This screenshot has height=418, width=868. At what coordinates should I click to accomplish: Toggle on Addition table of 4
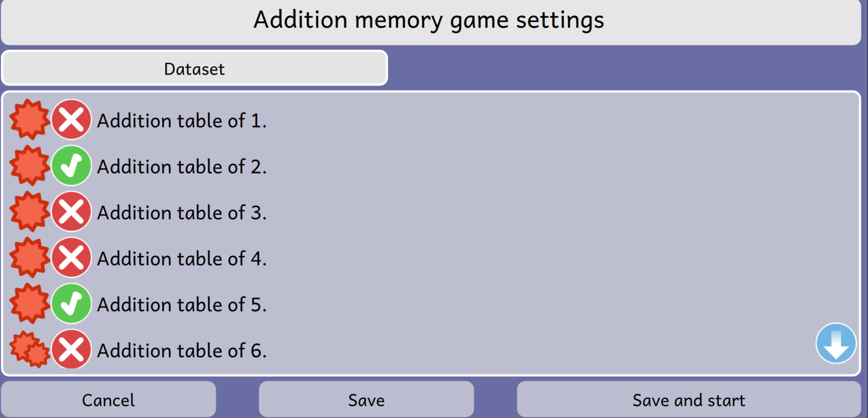tap(71, 258)
